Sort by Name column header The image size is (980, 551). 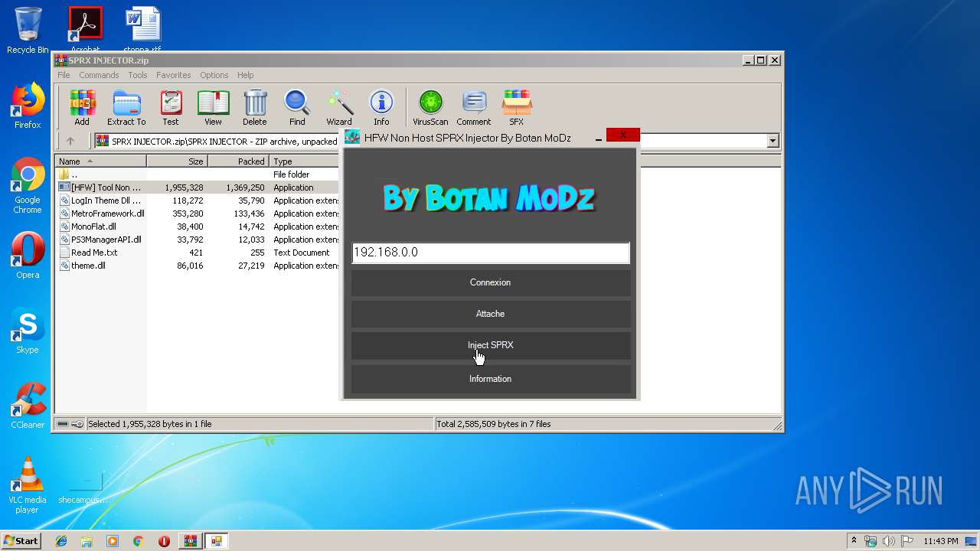(101, 161)
